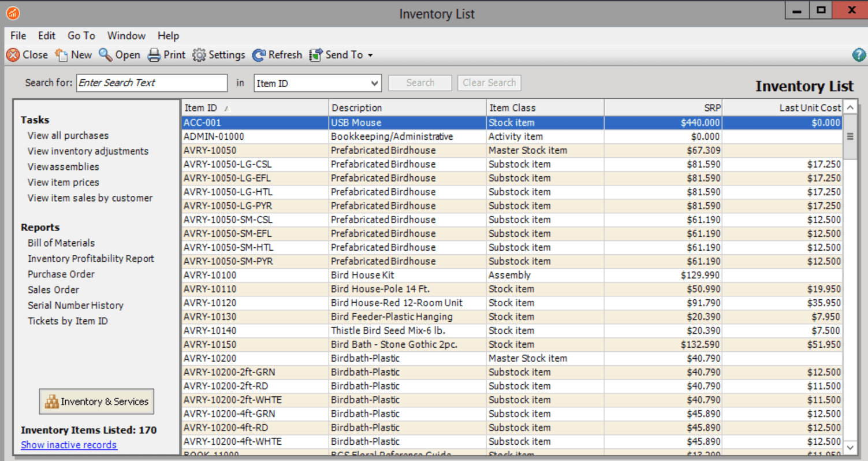Open View item prices task
This screenshot has height=461, width=868.
click(64, 183)
